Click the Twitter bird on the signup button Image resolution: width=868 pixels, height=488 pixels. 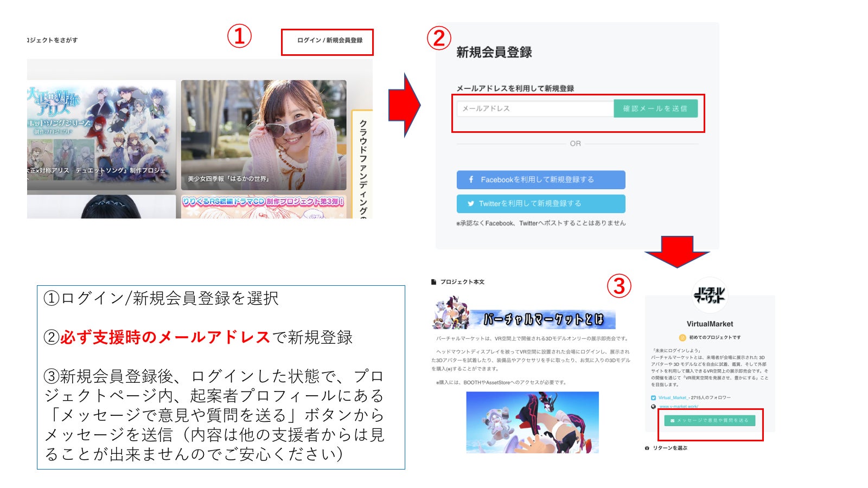pos(471,204)
